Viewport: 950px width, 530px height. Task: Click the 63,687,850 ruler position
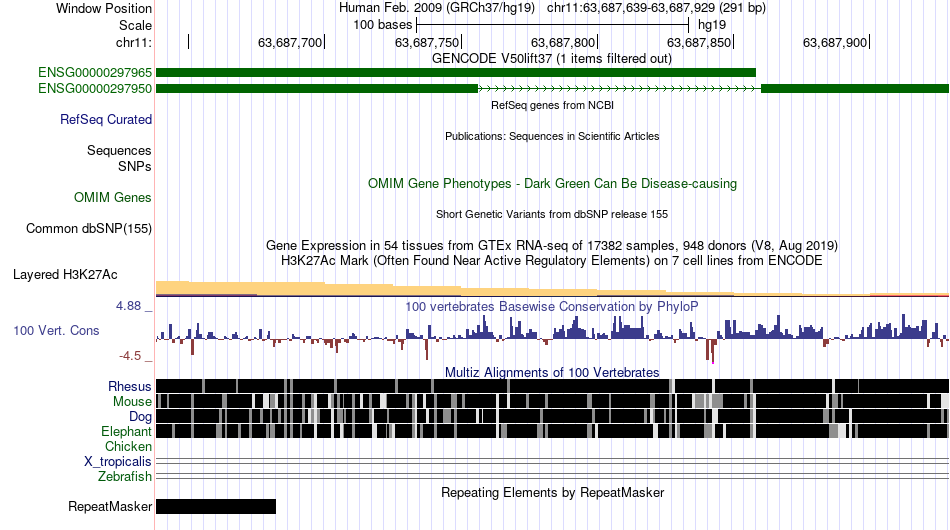[x=699, y=42]
